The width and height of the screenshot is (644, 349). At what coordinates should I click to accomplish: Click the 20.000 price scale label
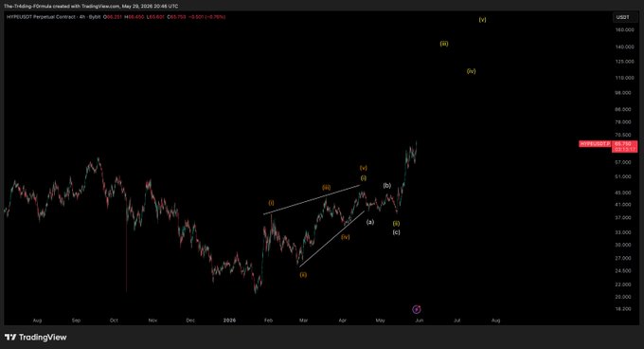pyautogui.click(x=623, y=297)
